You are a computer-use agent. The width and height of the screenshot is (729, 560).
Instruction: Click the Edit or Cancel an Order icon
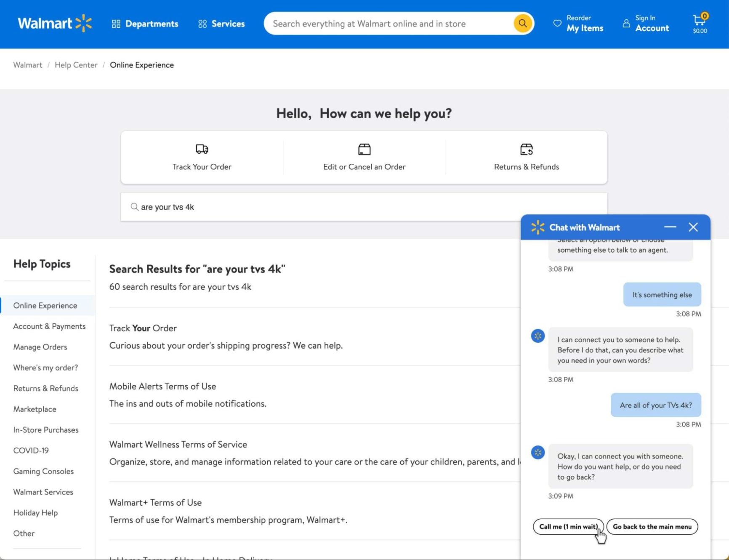[x=364, y=149]
